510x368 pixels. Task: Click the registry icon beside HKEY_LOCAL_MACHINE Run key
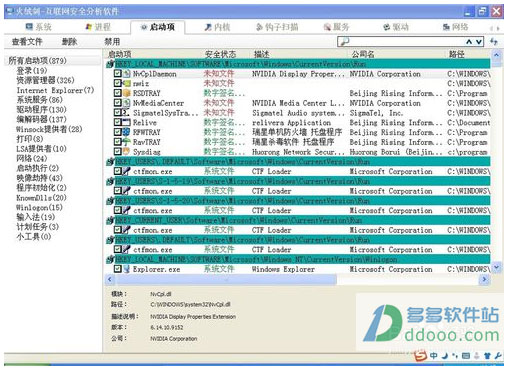(x=110, y=64)
